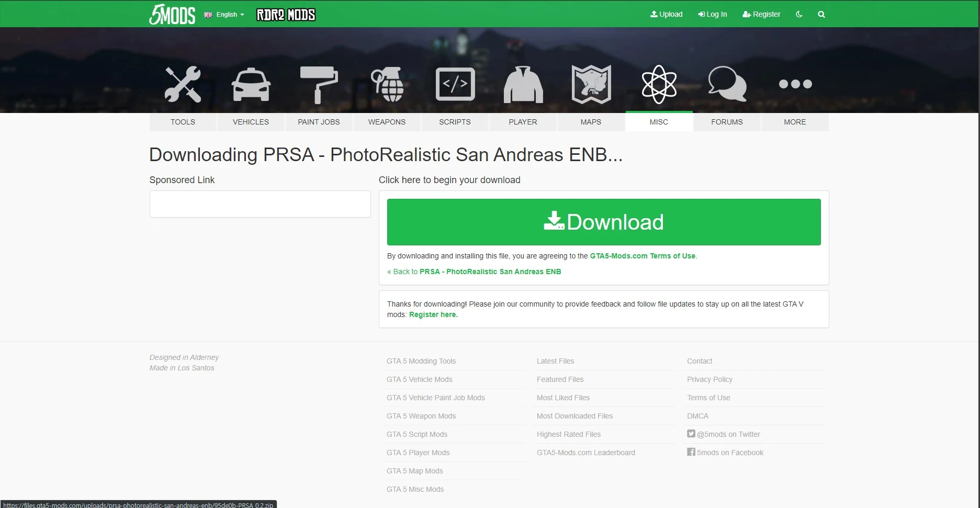Open the DMCA footer link
980x508 pixels.
coord(697,416)
